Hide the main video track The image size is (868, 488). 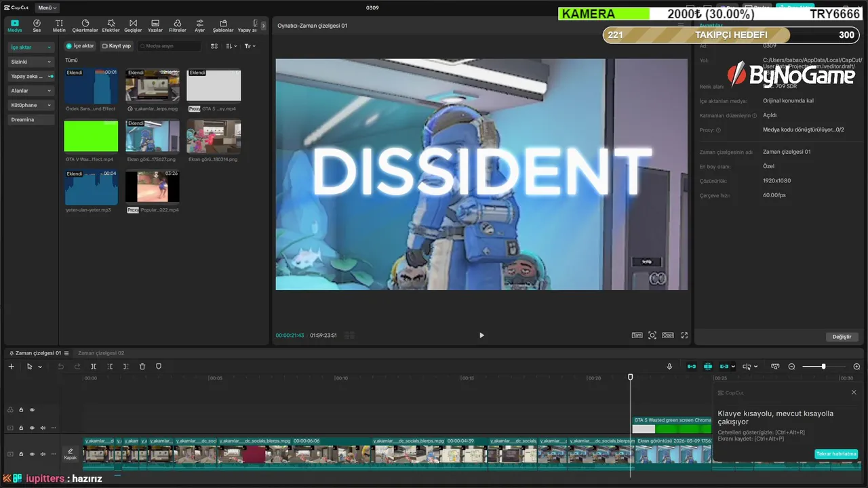pos(32,454)
